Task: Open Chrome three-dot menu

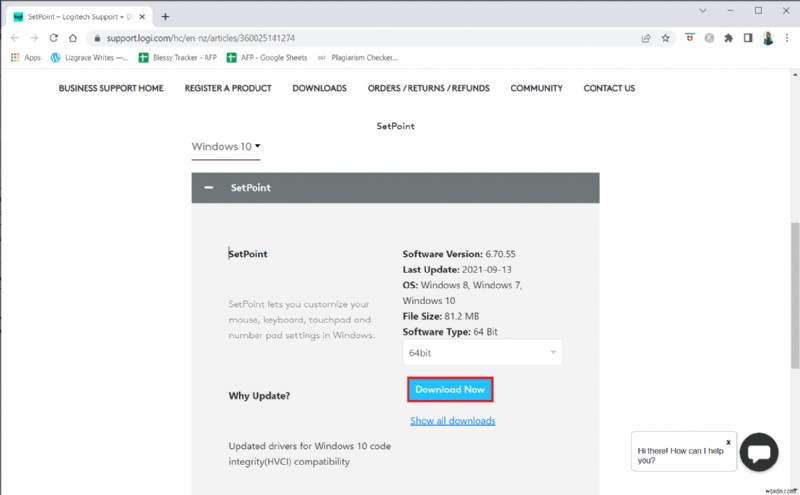Action: 787,38
